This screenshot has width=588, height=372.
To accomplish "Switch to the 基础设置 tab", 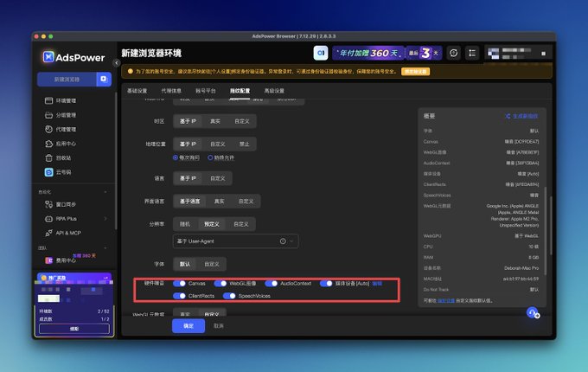I will [x=137, y=91].
